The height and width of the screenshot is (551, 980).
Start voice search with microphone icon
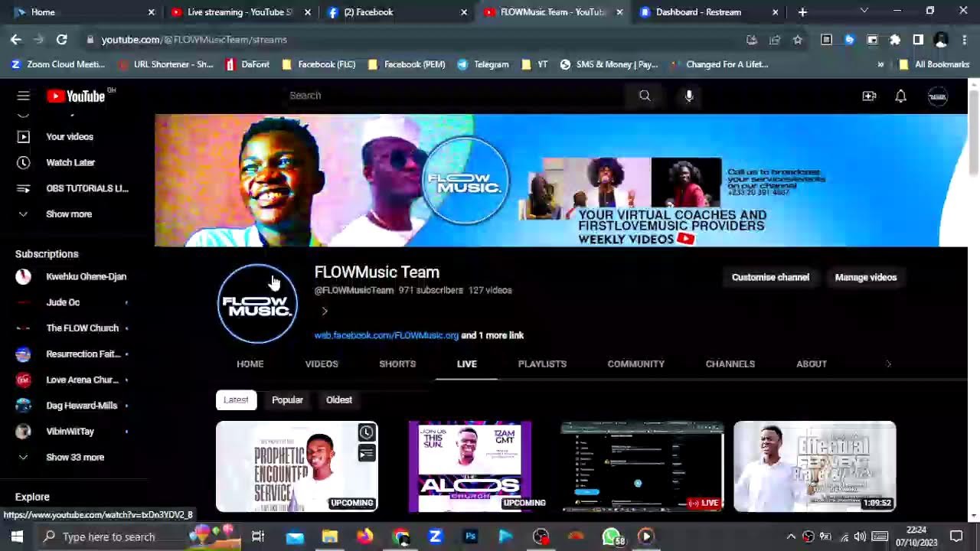(689, 96)
